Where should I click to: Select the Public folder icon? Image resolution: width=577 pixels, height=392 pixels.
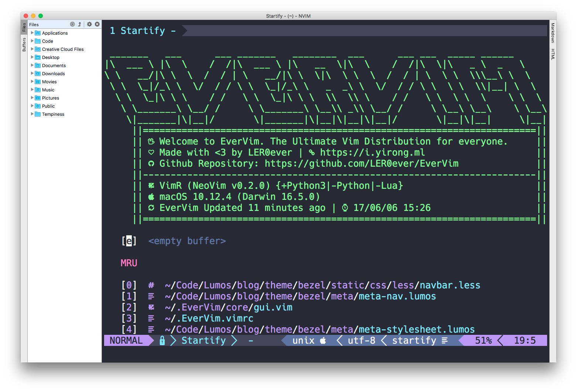38,106
